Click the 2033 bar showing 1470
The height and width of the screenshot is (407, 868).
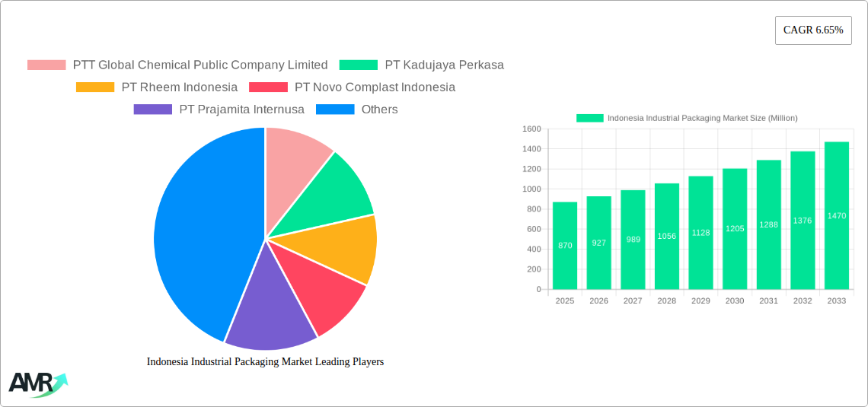pyautogui.click(x=836, y=215)
